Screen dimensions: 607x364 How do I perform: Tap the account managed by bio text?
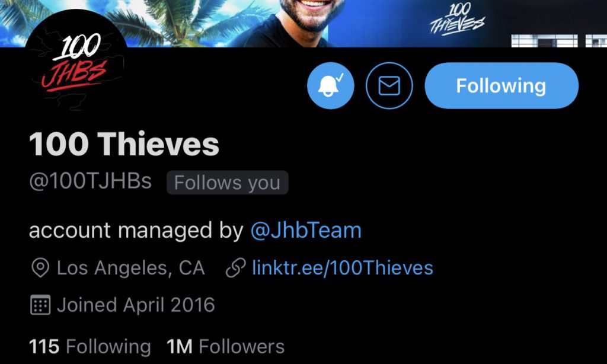coord(136,231)
